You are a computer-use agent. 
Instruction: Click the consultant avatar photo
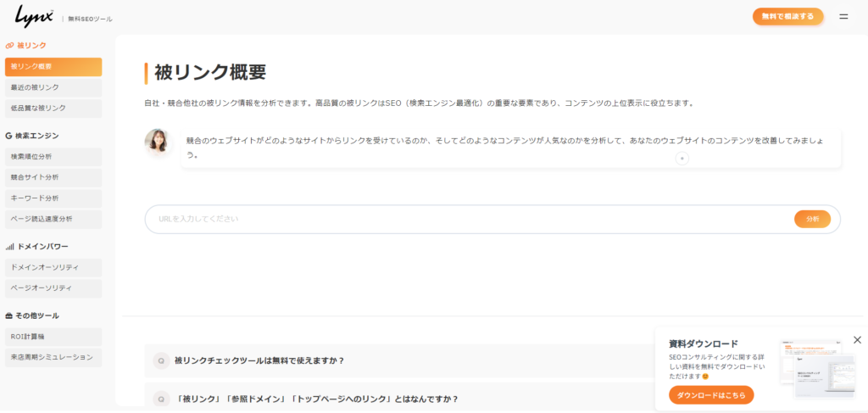point(158,142)
